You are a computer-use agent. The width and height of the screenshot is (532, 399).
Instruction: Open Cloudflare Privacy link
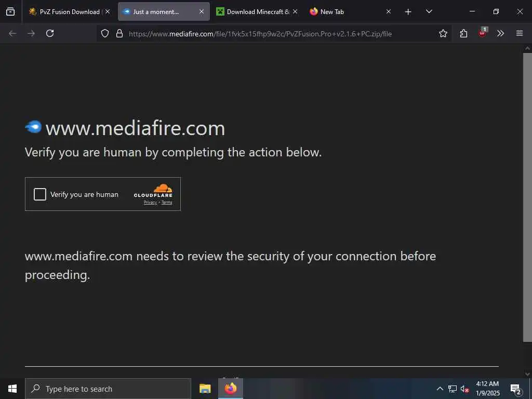point(150,203)
